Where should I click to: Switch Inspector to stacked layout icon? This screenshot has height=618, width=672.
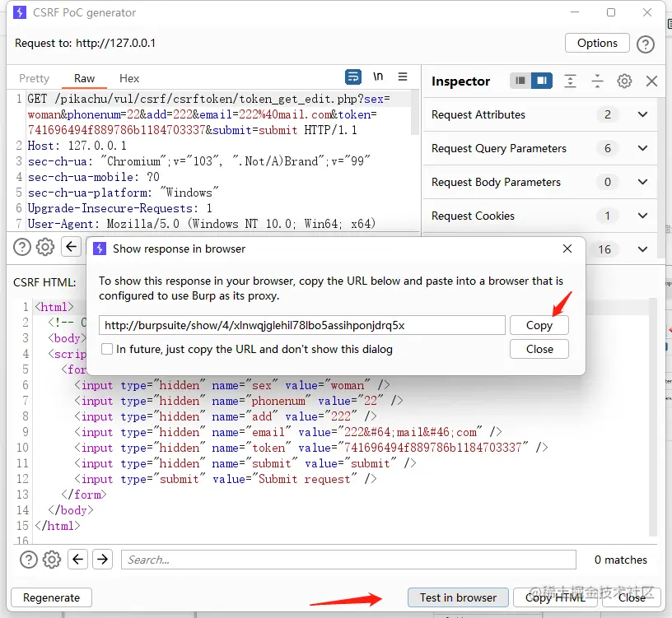520,81
